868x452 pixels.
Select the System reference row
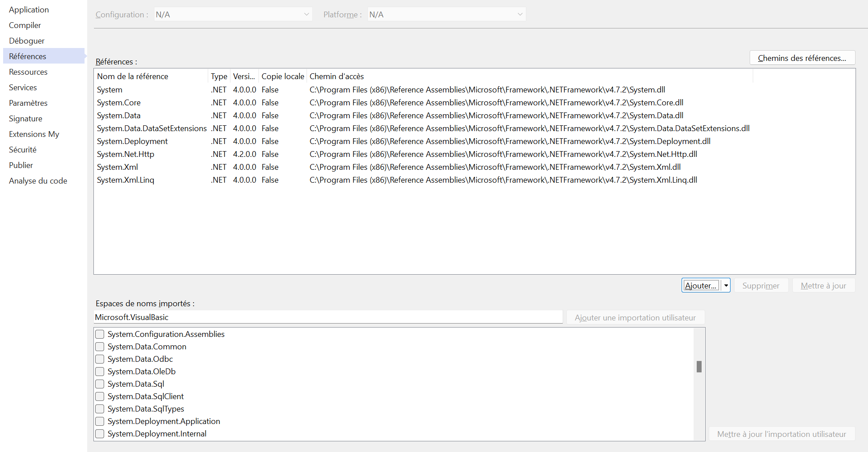coord(424,90)
